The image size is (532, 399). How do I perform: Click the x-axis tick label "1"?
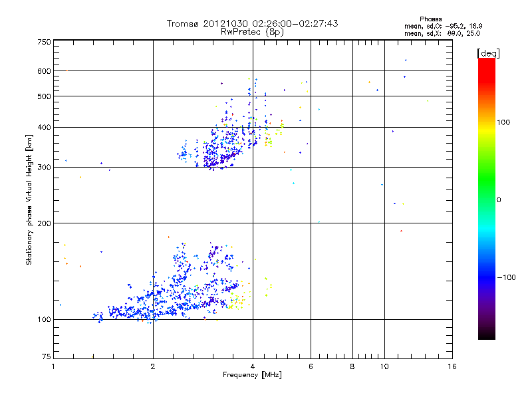pyautogui.click(x=53, y=366)
